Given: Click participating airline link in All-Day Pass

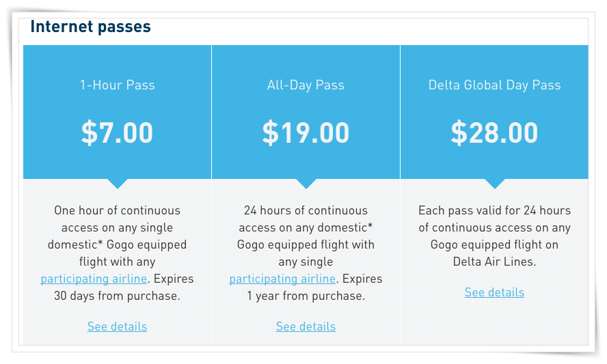Looking at the screenshot, I should [282, 279].
